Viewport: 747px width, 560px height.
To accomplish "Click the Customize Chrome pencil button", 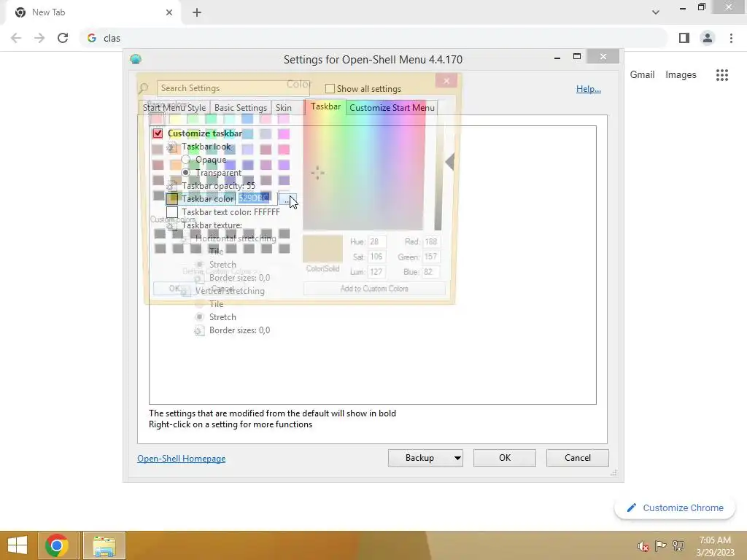I will [675, 508].
